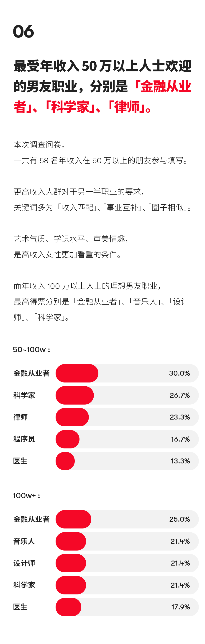This screenshot has width=205, height=644.
Task: Click the line beginning 艺术气质、学识水平
Action: click(71, 239)
